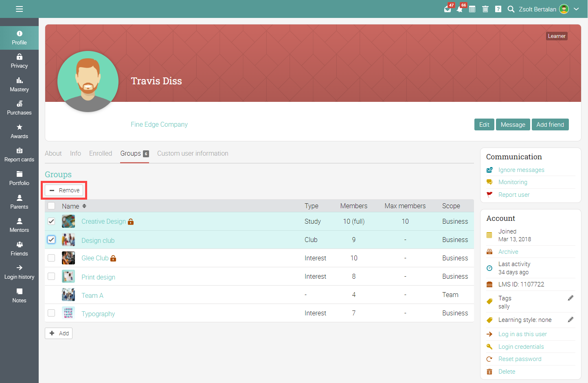Open the Design club group link

98,240
